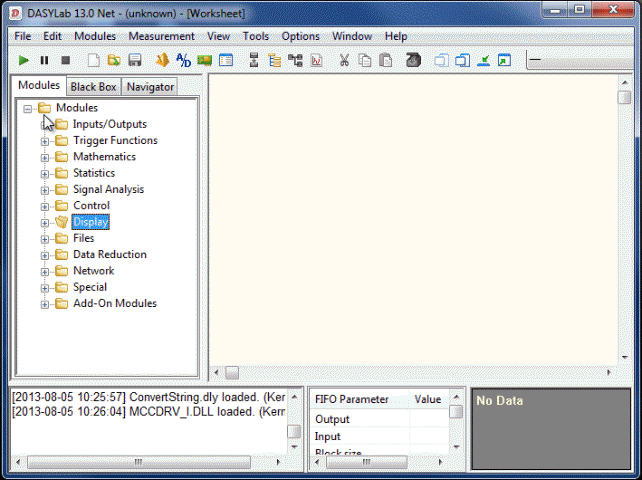
Task: Expand the Statistics folder
Action: click(x=45, y=174)
